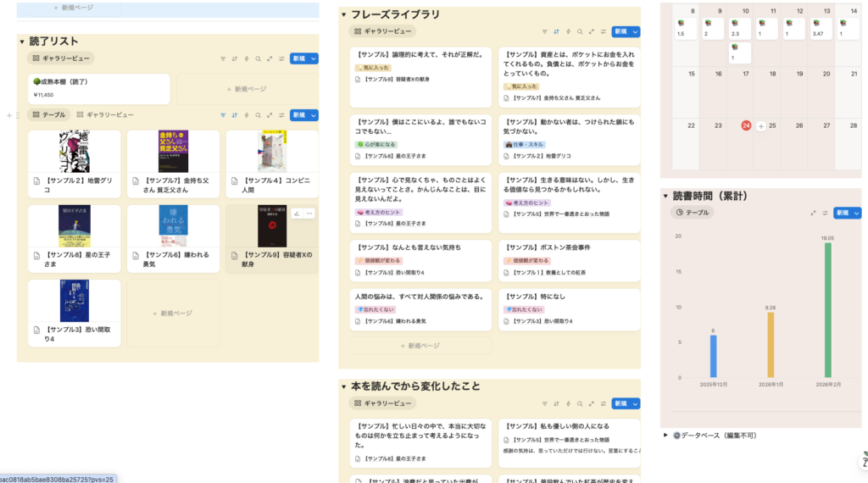
Task: Open 読書時間(累計) chart in full page
Action: 813,213
